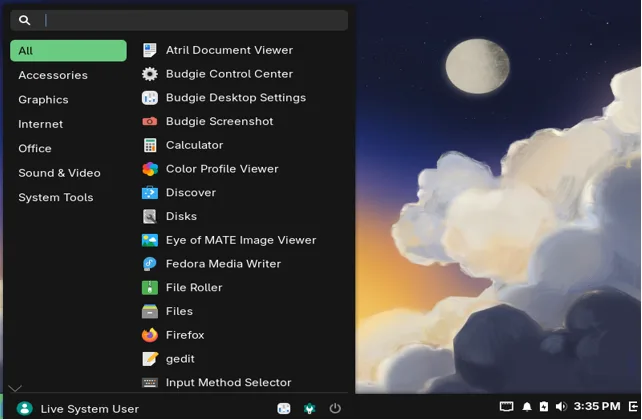This screenshot has width=642, height=420.
Task: Select the Sound & Video category
Action: tap(68, 173)
